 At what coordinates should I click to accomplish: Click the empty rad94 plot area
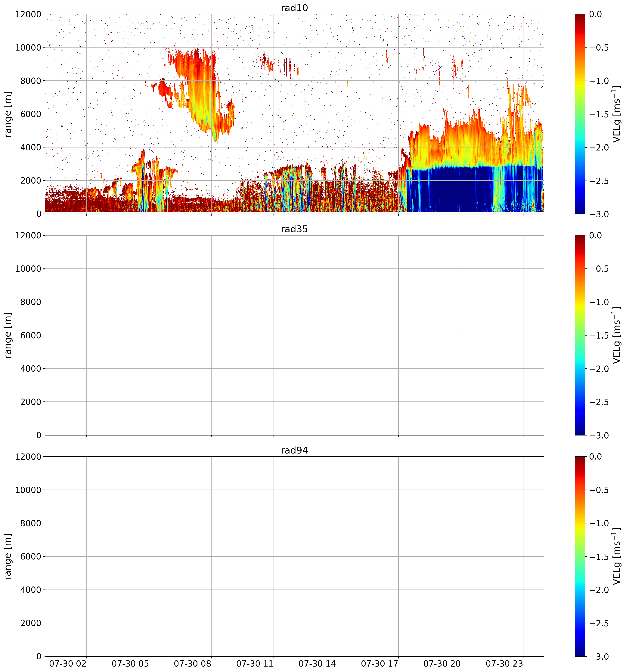pos(294,556)
